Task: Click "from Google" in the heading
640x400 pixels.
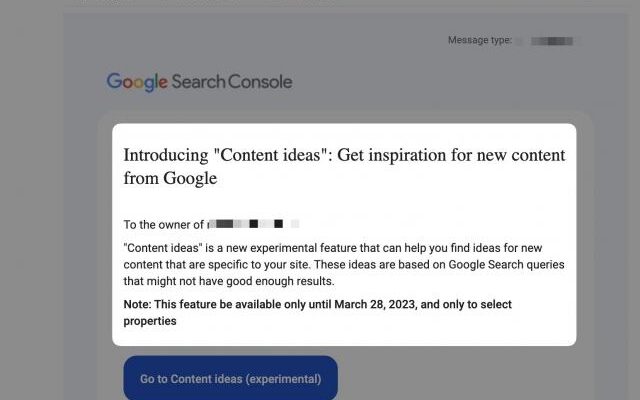Action: (170, 179)
